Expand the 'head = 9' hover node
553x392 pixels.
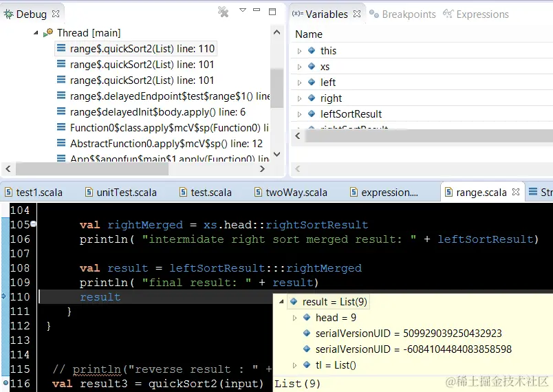pyautogui.click(x=295, y=318)
